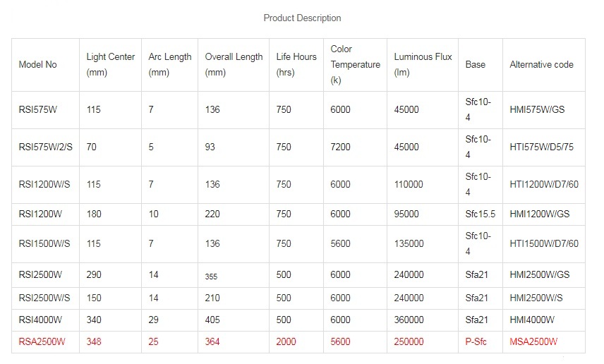This screenshot has width=604, height=364.
Task: Click the red RSA2500W model name
Action: (42, 342)
